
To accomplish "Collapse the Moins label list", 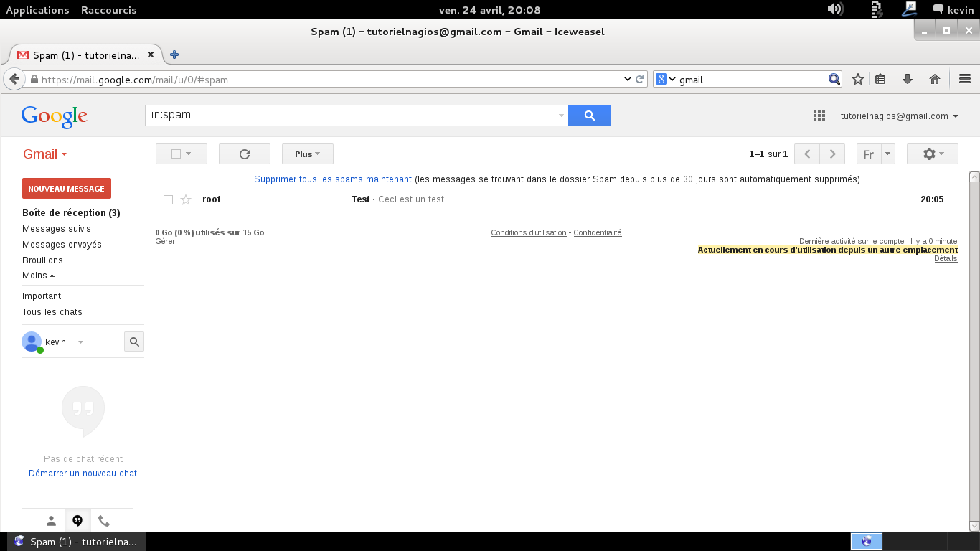I will (38, 275).
